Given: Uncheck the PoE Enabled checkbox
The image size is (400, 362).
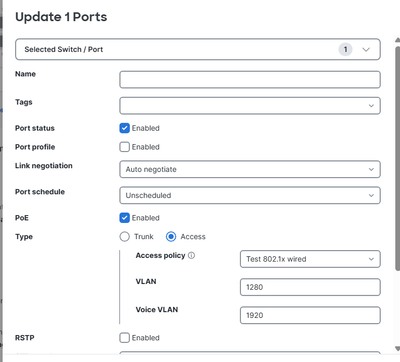Looking at the screenshot, I should click(124, 218).
